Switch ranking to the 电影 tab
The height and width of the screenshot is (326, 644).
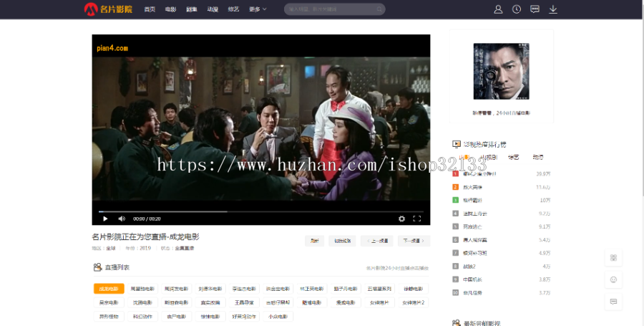point(464,157)
